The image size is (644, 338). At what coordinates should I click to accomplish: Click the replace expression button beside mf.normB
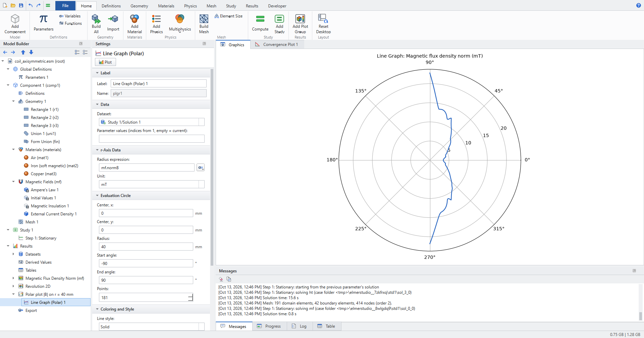pos(201,167)
